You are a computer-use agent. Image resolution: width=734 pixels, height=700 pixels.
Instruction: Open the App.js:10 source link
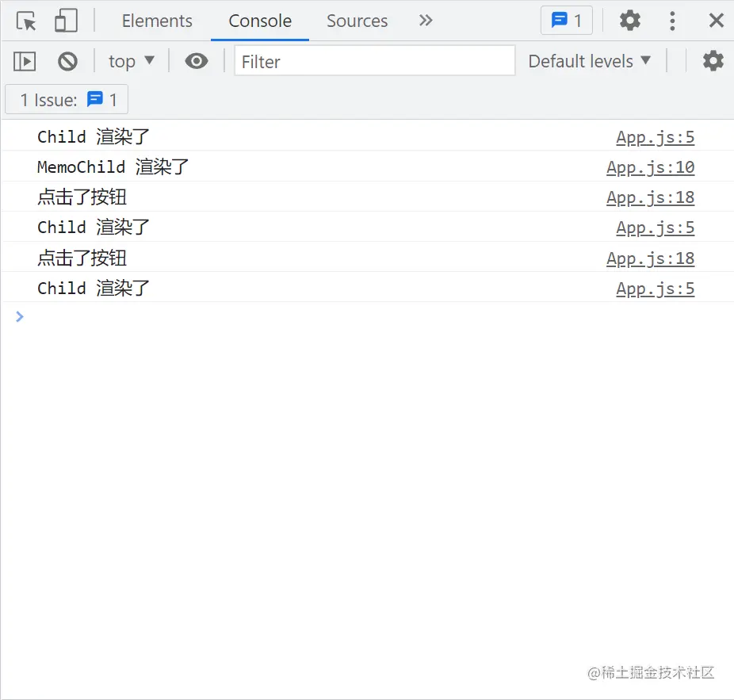point(650,167)
